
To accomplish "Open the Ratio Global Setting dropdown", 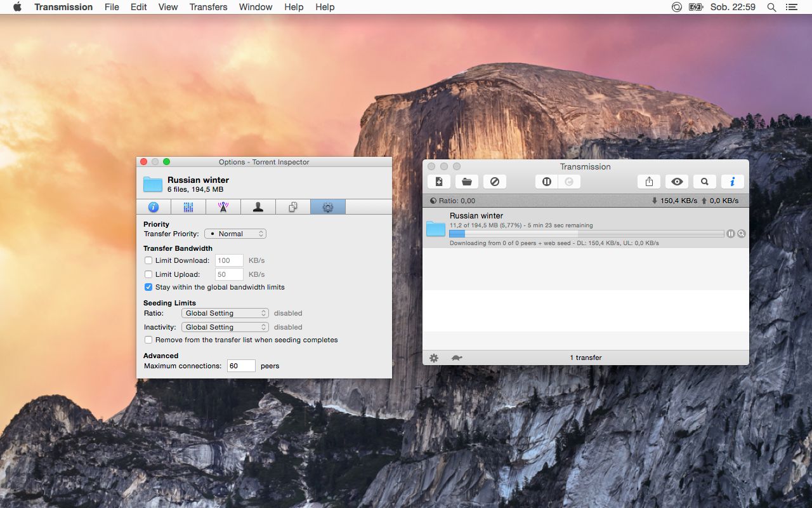I will 225,313.
